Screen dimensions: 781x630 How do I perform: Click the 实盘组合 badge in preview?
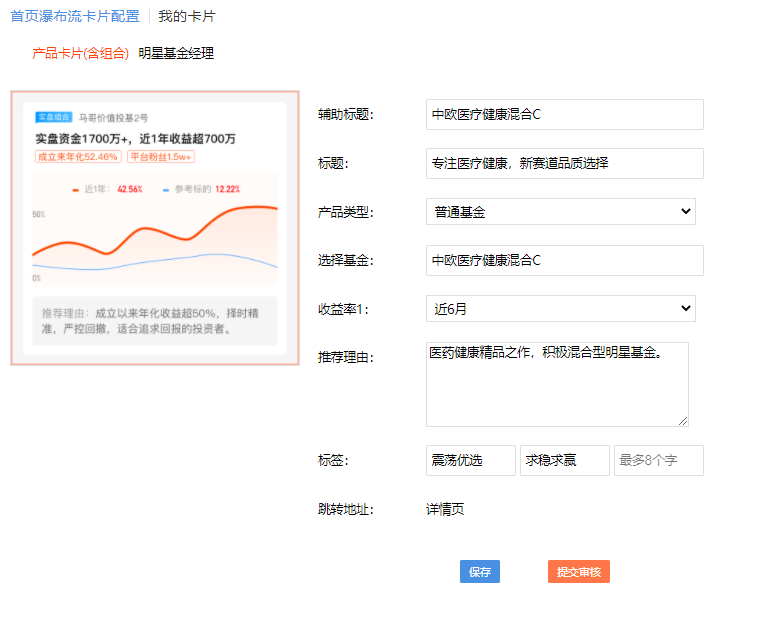tap(54, 117)
